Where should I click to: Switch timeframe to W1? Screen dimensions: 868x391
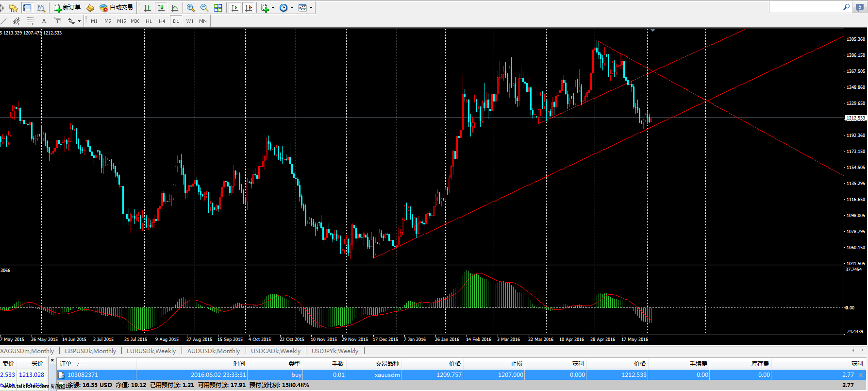[189, 21]
